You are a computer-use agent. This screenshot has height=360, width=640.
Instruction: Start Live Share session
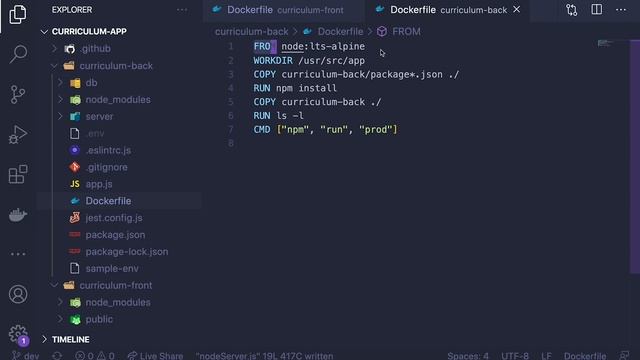[156, 356]
